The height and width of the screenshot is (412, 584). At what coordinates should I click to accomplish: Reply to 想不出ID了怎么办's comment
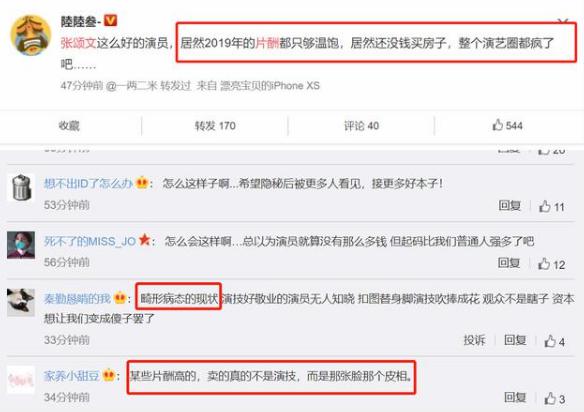pyautogui.click(x=510, y=205)
